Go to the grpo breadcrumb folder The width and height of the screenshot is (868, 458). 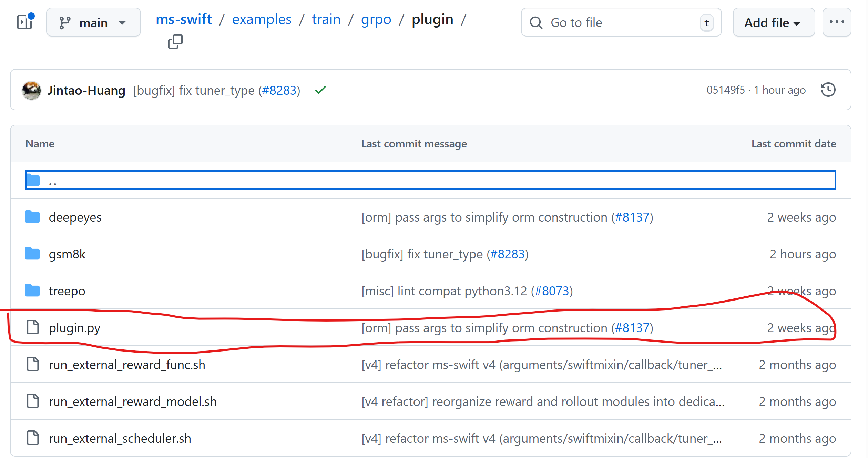tap(376, 19)
